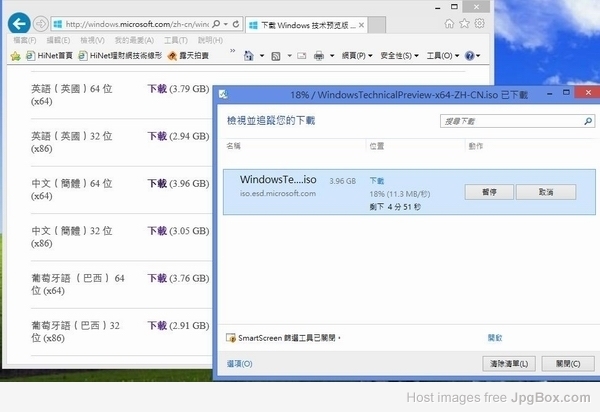
Task: Expand the 網頁(P) dropdown
Action: tap(356, 56)
